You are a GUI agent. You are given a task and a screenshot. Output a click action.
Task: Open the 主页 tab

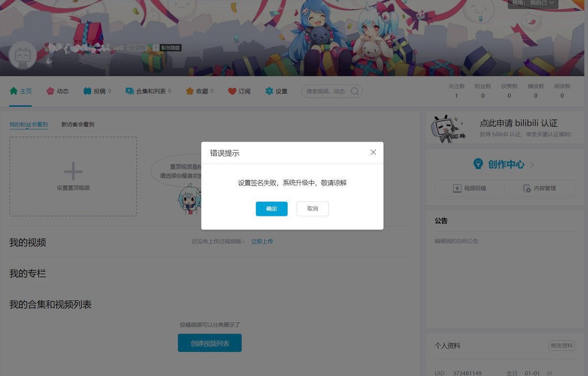click(x=21, y=91)
